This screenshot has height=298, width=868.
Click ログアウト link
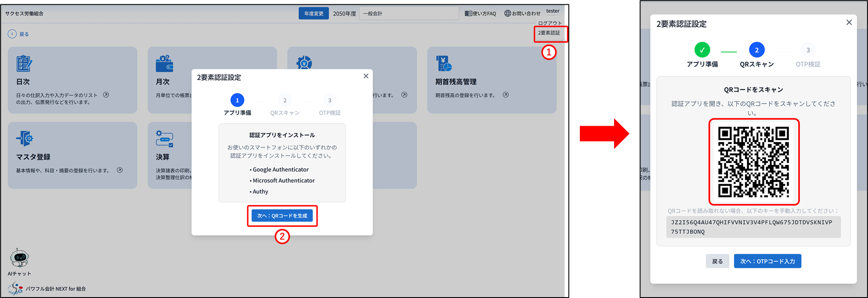[550, 23]
